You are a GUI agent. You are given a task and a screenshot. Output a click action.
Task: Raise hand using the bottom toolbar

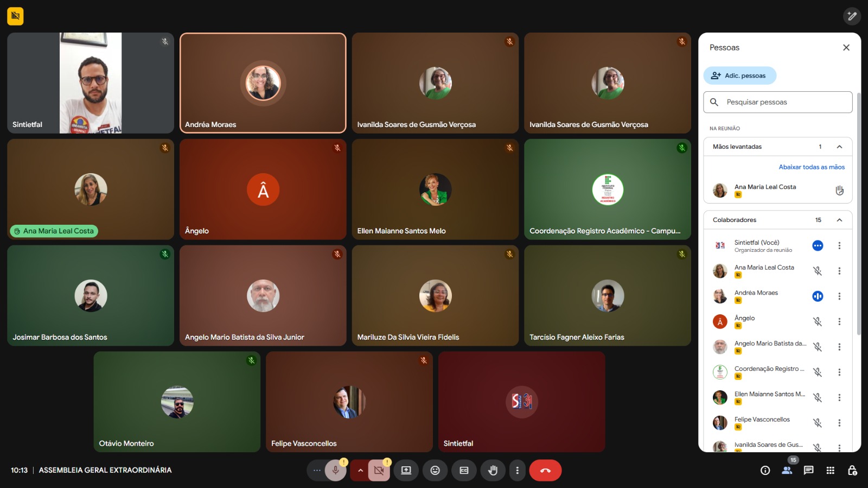click(493, 471)
